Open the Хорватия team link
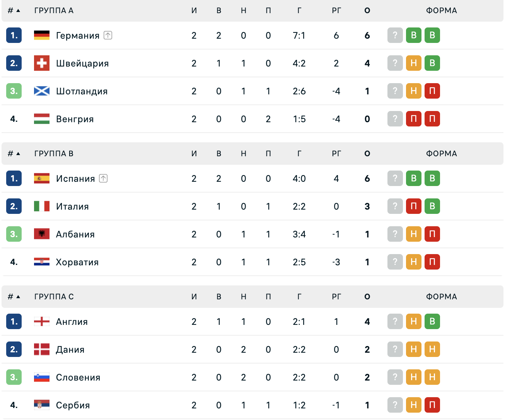505x420 pixels. point(77,262)
